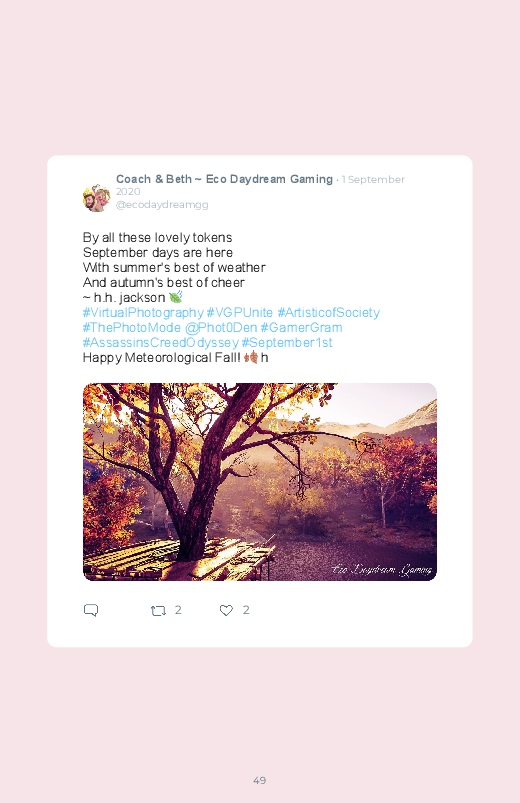Open the #AssassinsCreedOdyssey hashtag
Viewport: 520px width, 803px height.
160,342
